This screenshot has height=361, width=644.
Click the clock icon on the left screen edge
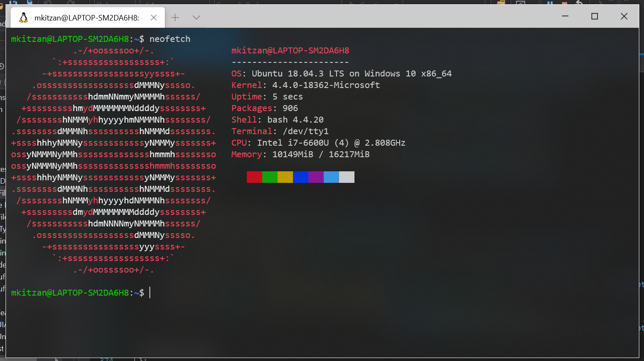point(2,66)
